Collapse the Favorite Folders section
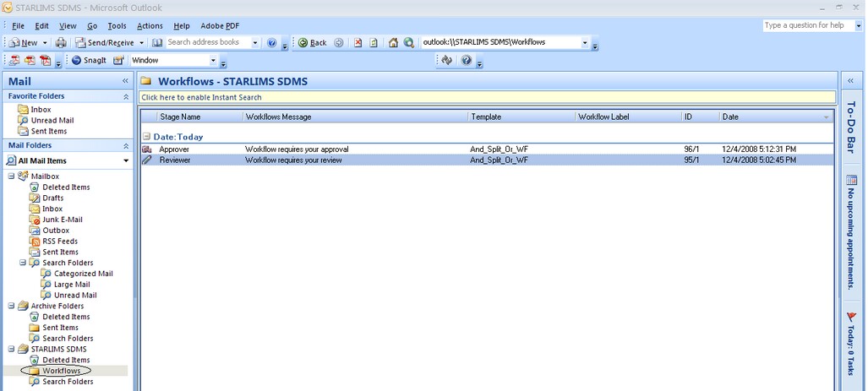 click(x=126, y=96)
